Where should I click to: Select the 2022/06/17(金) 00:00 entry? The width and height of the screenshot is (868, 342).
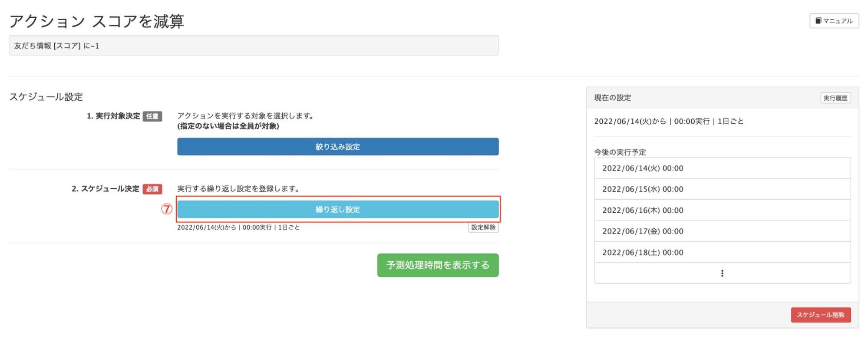pos(722,231)
